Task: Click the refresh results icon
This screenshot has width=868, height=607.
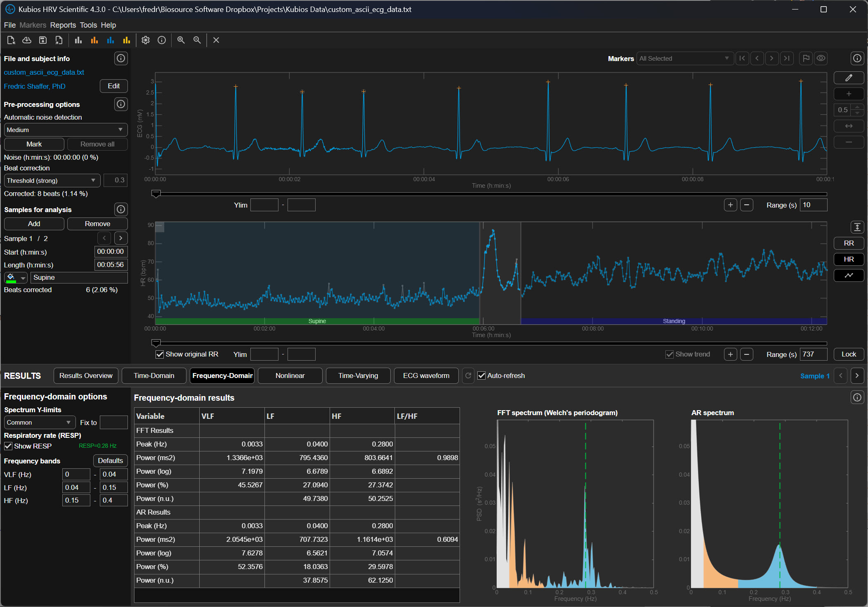Action: coord(468,376)
